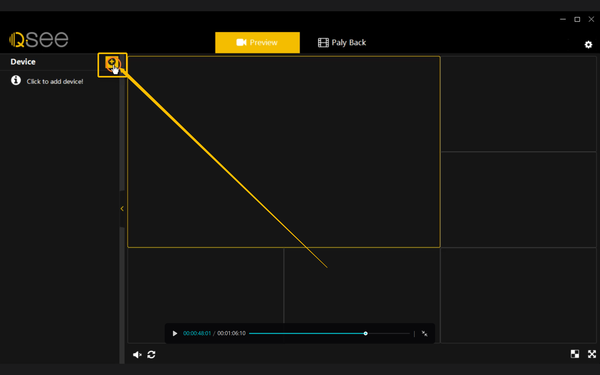Play the video in the overlay player

(175, 333)
